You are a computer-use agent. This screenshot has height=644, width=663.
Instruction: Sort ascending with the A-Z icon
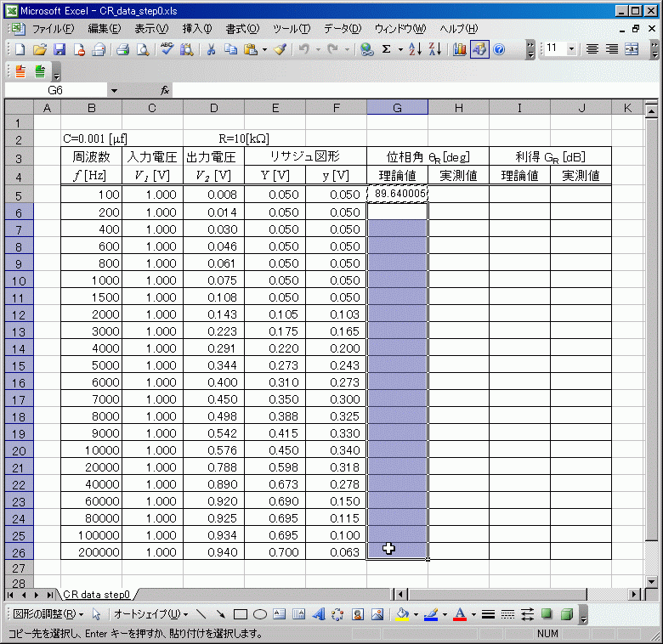[x=415, y=49]
